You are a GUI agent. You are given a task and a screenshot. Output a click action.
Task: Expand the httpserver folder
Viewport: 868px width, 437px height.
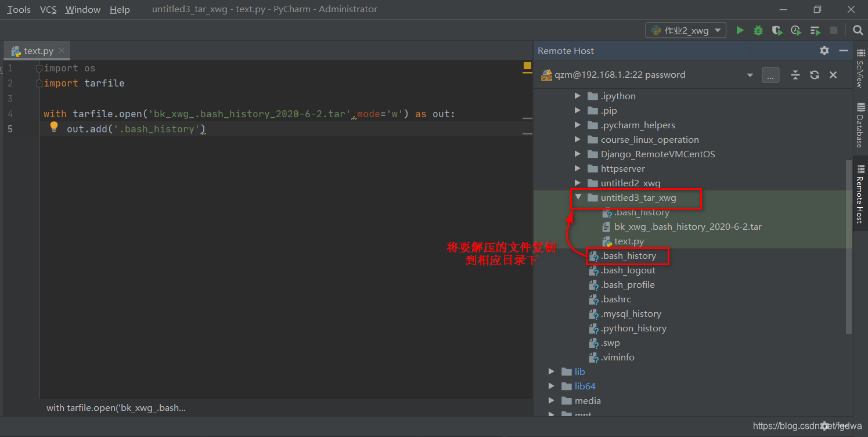[x=577, y=168]
